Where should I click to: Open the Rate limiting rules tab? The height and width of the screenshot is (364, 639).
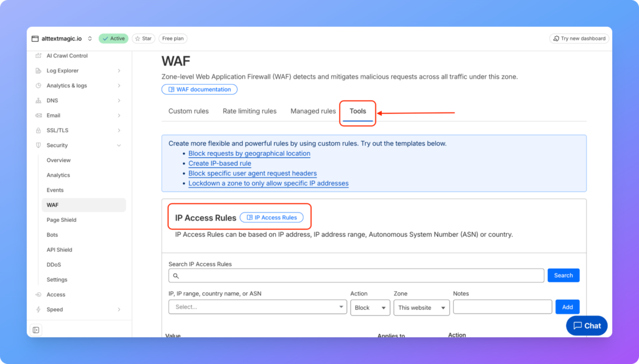coord(249,112)
